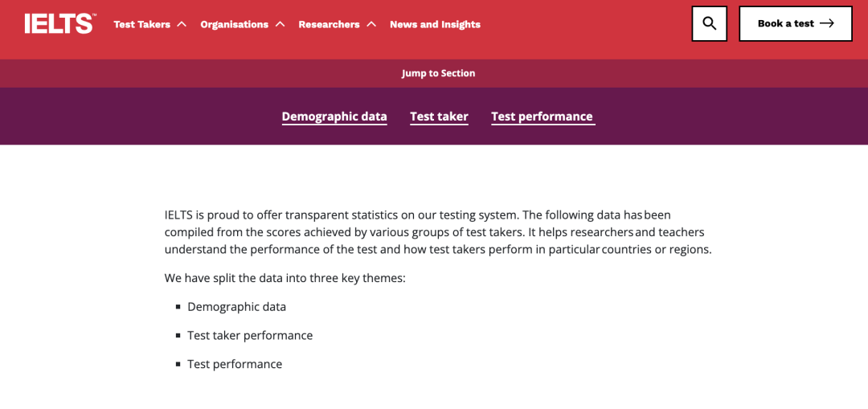Open the search magnifier icon

pos(709,24)
